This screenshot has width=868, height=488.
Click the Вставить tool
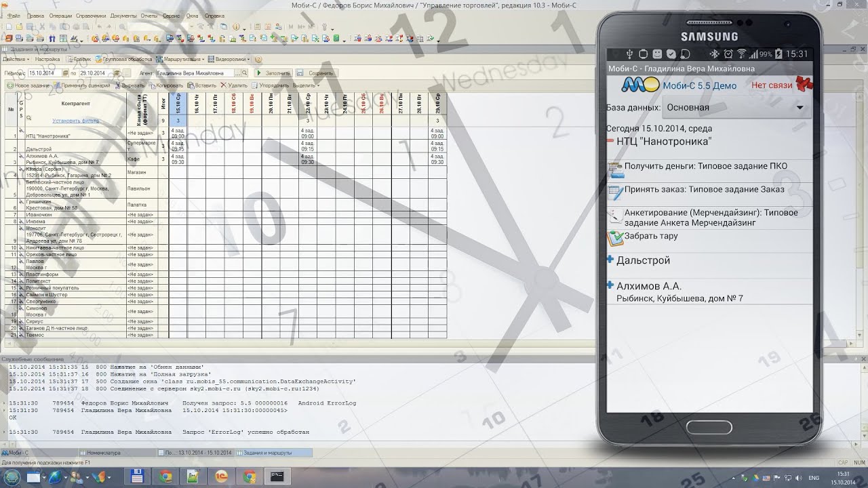tap(201, 86)
